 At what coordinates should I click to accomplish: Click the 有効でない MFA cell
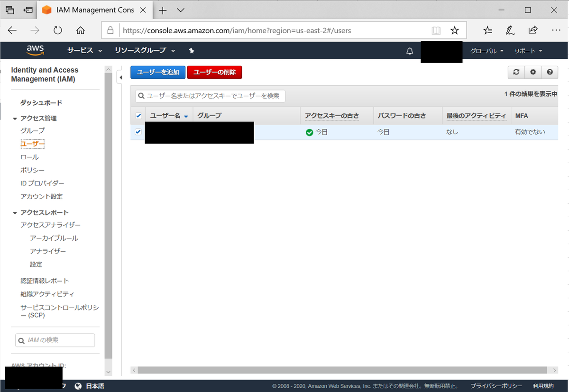pos(530,132)
